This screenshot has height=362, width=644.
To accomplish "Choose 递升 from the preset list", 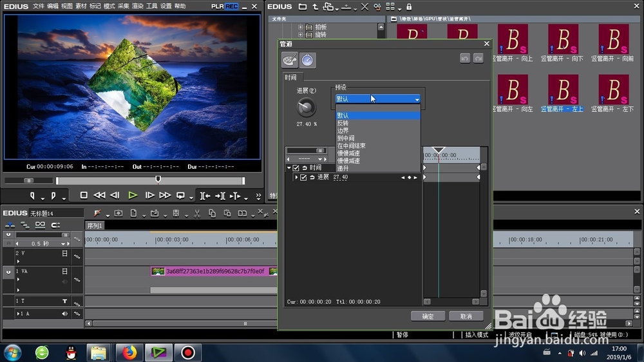I will (377, 168).
